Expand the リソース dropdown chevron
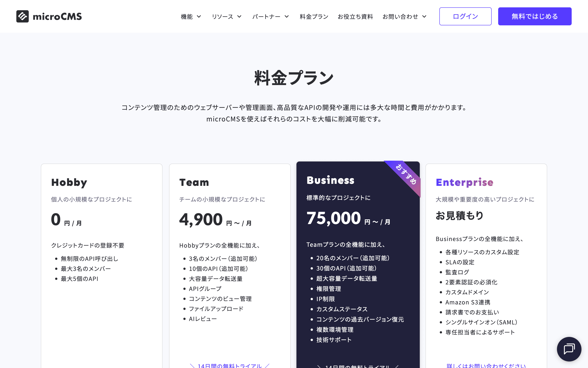Screen dimensions: 588x368 [x=239, y=17]
